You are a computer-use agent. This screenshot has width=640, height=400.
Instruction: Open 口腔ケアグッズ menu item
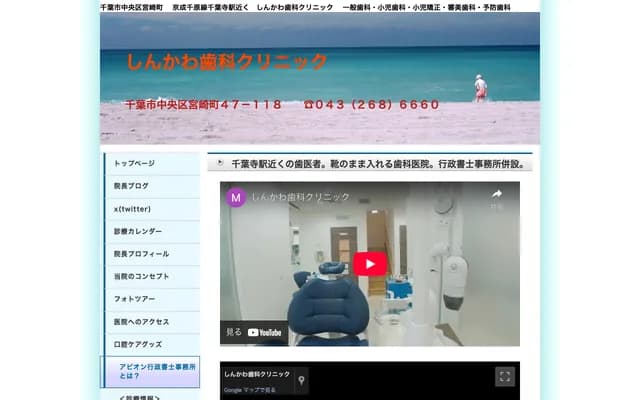tap(152, 344)
